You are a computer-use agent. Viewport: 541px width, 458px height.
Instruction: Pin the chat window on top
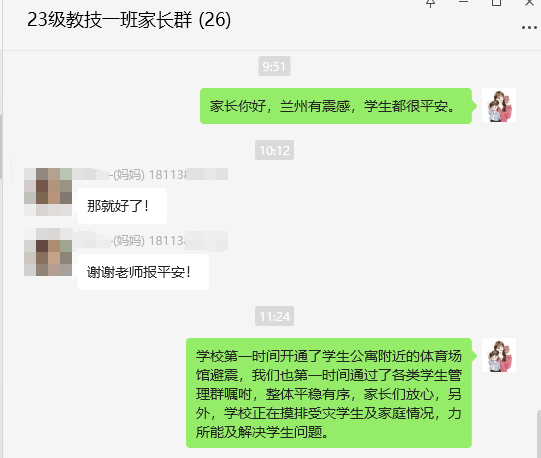(x=430, y=3)
